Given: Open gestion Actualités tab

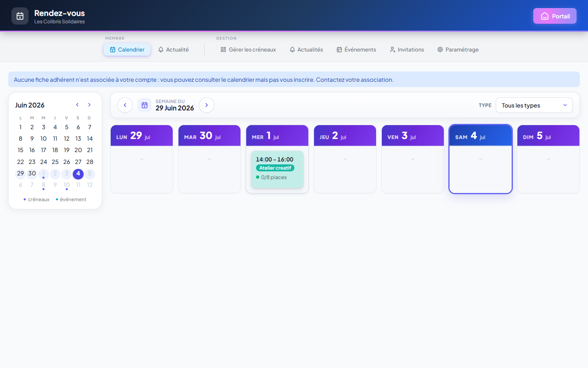Looking at the screenshot, I should [306, 49].
